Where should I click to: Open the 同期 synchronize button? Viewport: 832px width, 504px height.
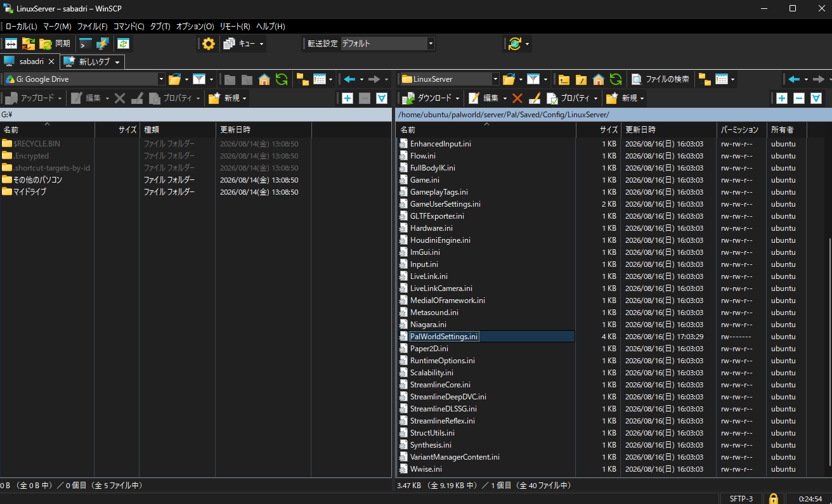55,44
